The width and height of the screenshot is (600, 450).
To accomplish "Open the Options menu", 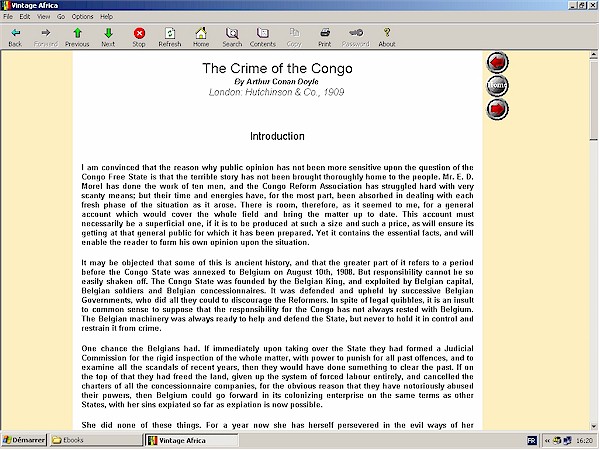I will coord(82,16).
